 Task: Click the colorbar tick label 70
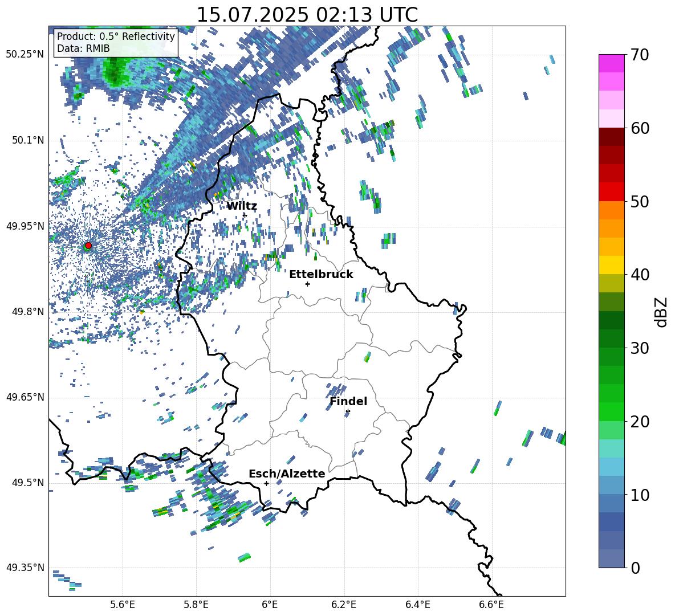639,55
